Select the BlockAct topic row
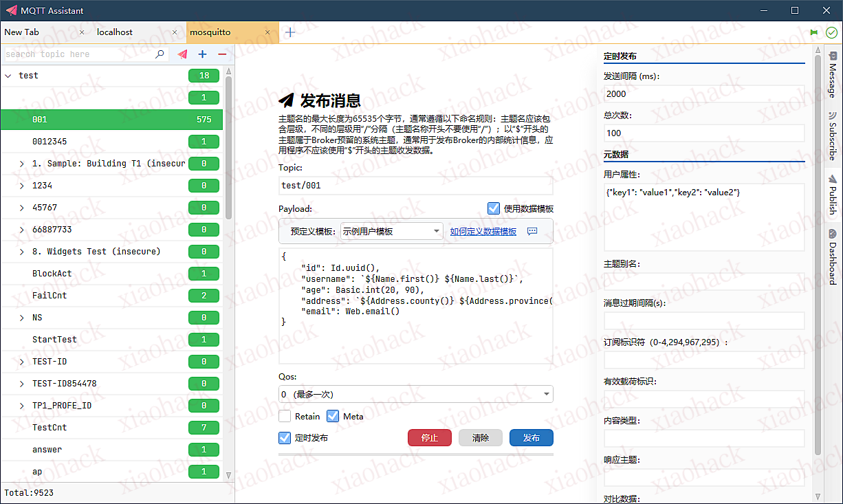This screenshot has height=504, width=843. [111, 274]
